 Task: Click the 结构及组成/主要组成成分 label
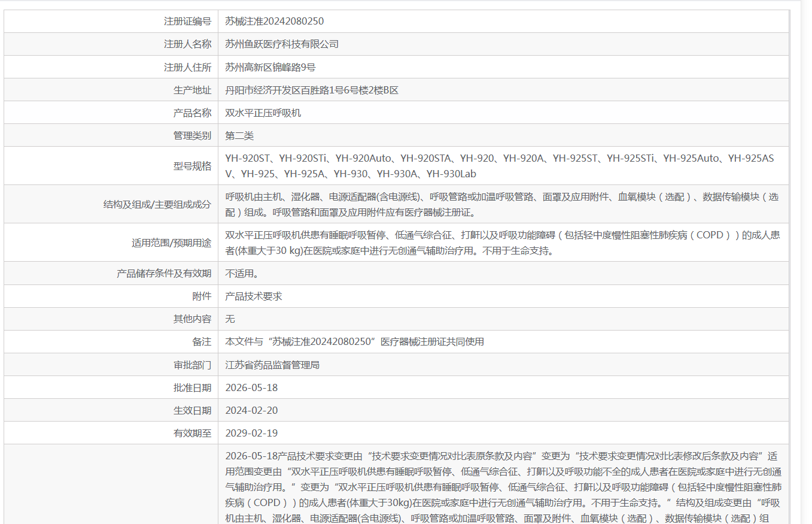pyautogui.click(x=157, y=204)
